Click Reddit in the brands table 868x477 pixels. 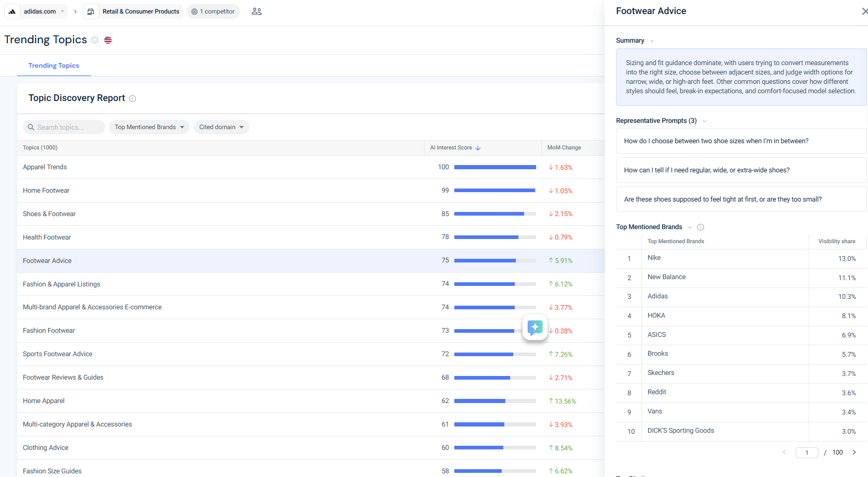pyautogui.click(x=656, y=392)
